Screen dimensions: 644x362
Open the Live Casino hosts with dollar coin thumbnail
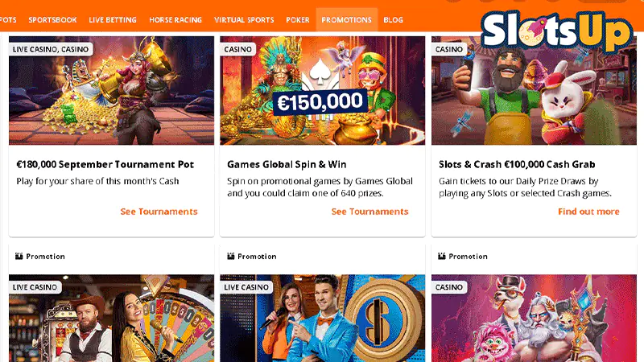click(x=323, y=318)
